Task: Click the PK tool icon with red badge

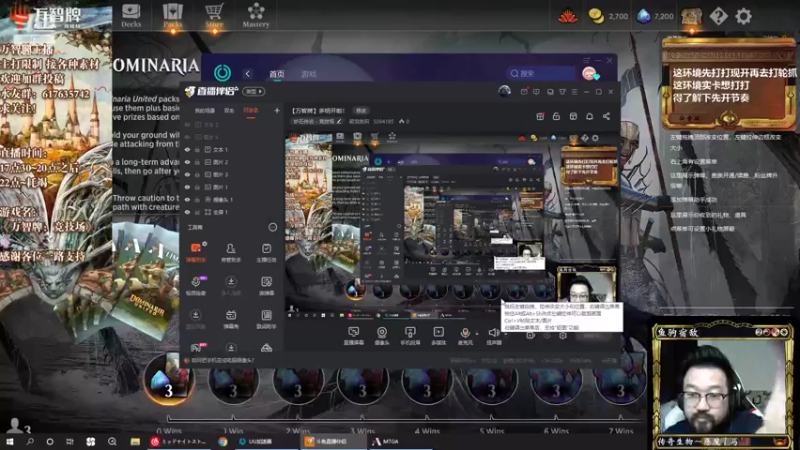Action: pos(196,347)
